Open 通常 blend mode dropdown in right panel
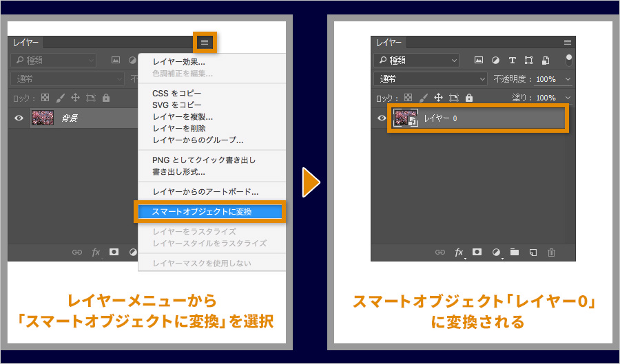The width and height of the screenshot is (620, 364). (430, 79)
